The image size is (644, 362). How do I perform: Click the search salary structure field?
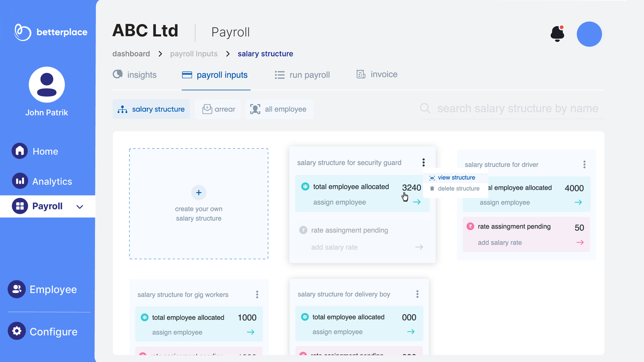517,108
